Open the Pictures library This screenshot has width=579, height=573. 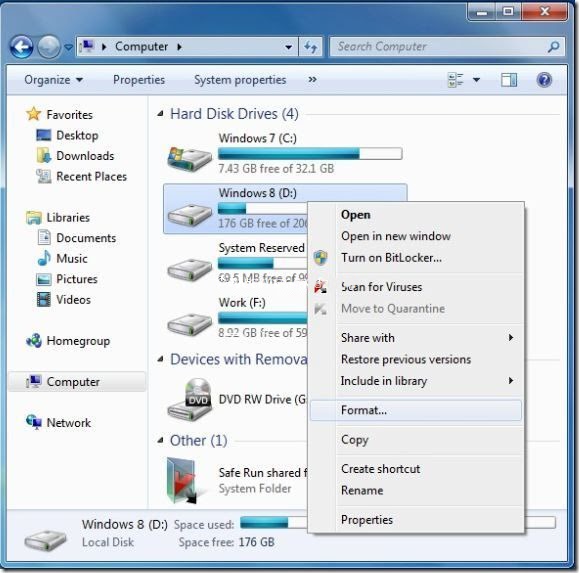pyautogui.click(x=67, y=279)
